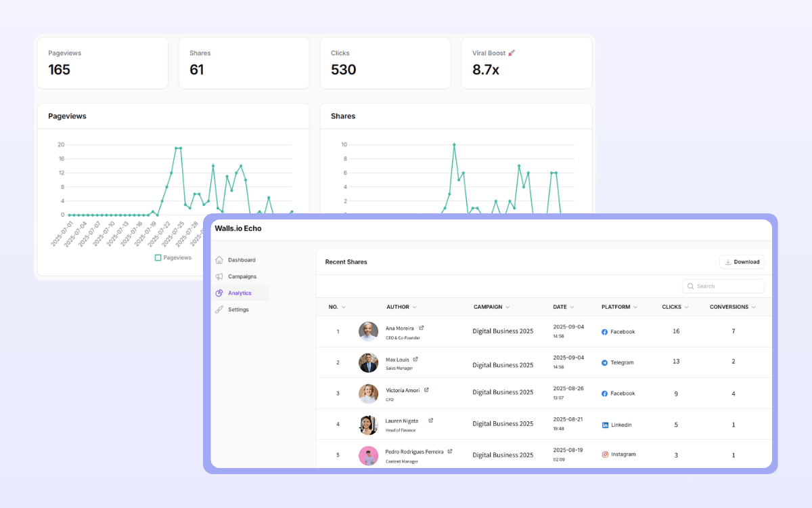This screenshot has width=812, height=508.
Task: Click the Pedro Rodrigues Ferreira author name
Action: click(415, 452)
